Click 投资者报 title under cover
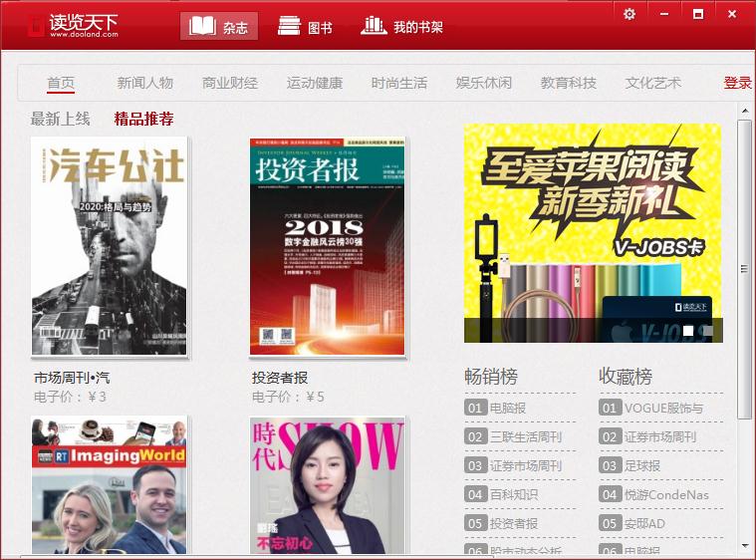Viewport: 756px width, 560px height. 280,378
